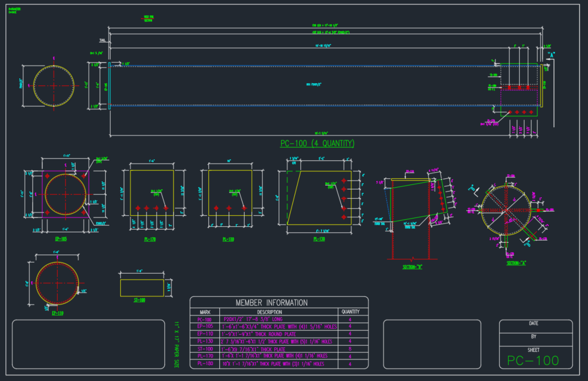Click the MEMBER INFORMATION table heading
The image size is (588, 381).
tap(272, 302)
